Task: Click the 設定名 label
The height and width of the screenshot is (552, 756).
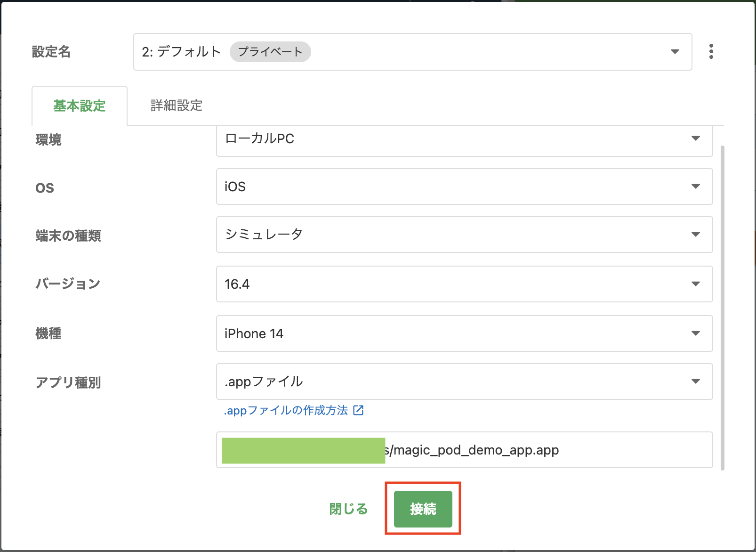Action: click(x=51, y=52)
